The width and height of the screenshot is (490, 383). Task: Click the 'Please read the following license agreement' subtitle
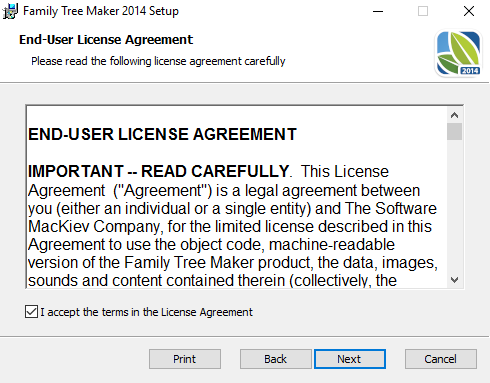(158, 61)
